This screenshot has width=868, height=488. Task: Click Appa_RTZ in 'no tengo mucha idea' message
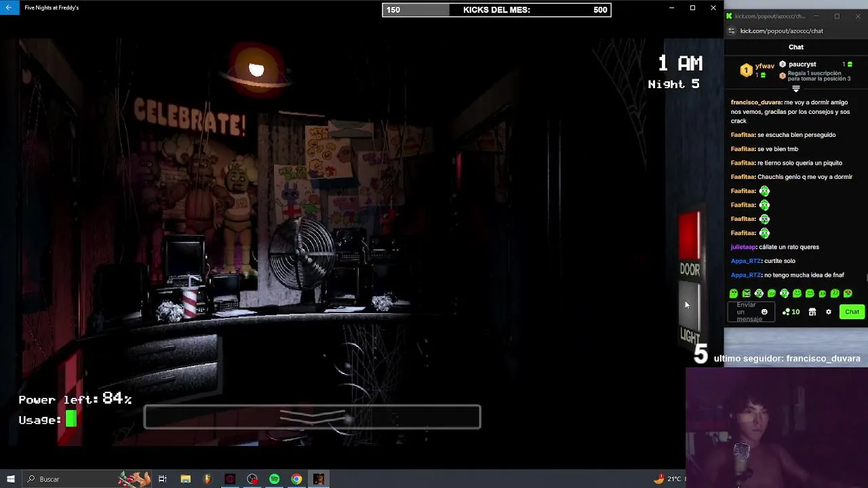746,275
